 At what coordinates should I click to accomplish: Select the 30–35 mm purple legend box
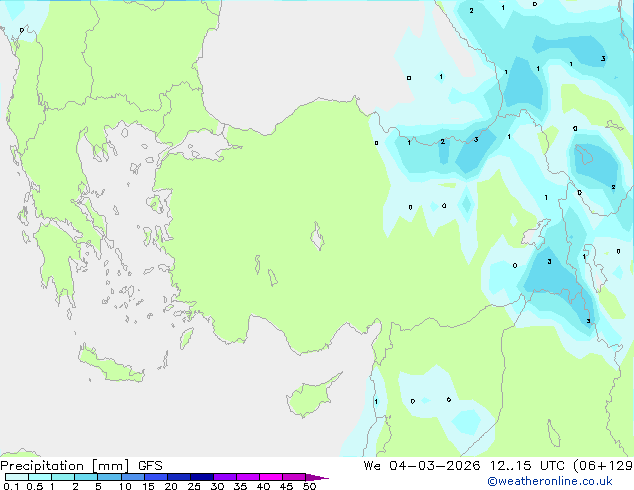tap(225, 477)
